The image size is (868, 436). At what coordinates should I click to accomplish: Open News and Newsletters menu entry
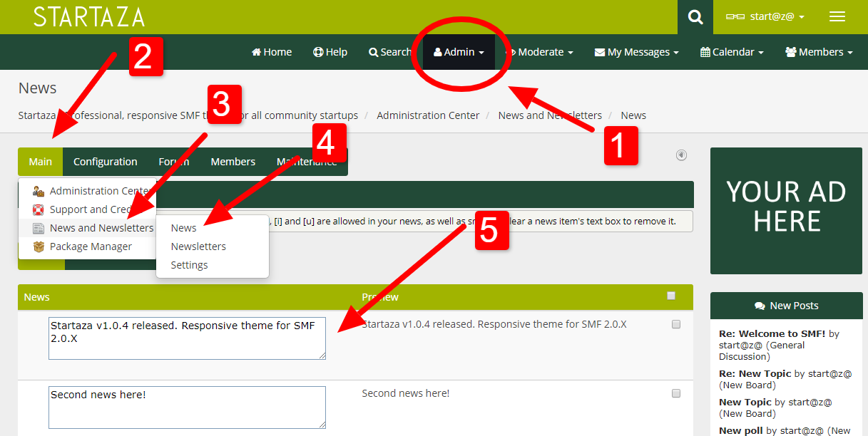87,228
